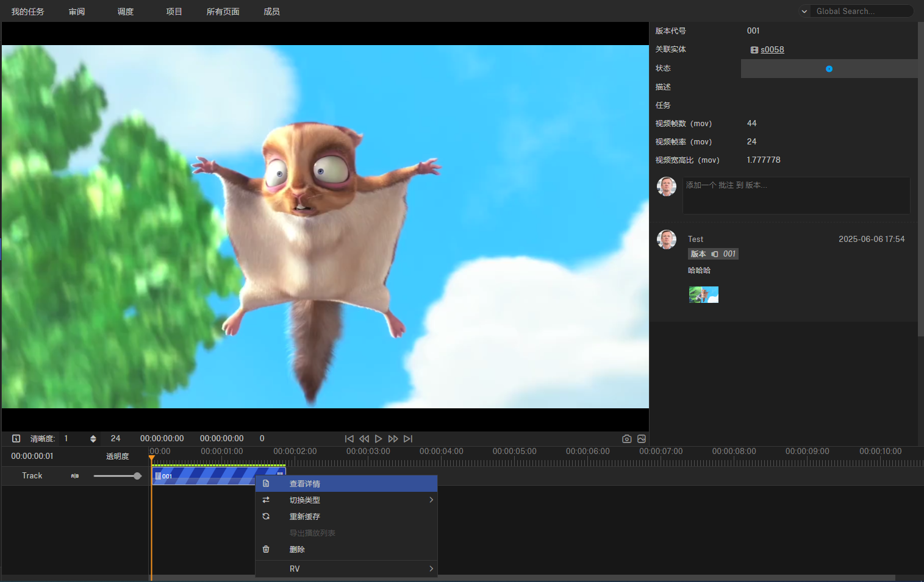Choose 重新缓存 from the context menu
The width and height of the screenshot is (924, 582).
coord(346,516)
